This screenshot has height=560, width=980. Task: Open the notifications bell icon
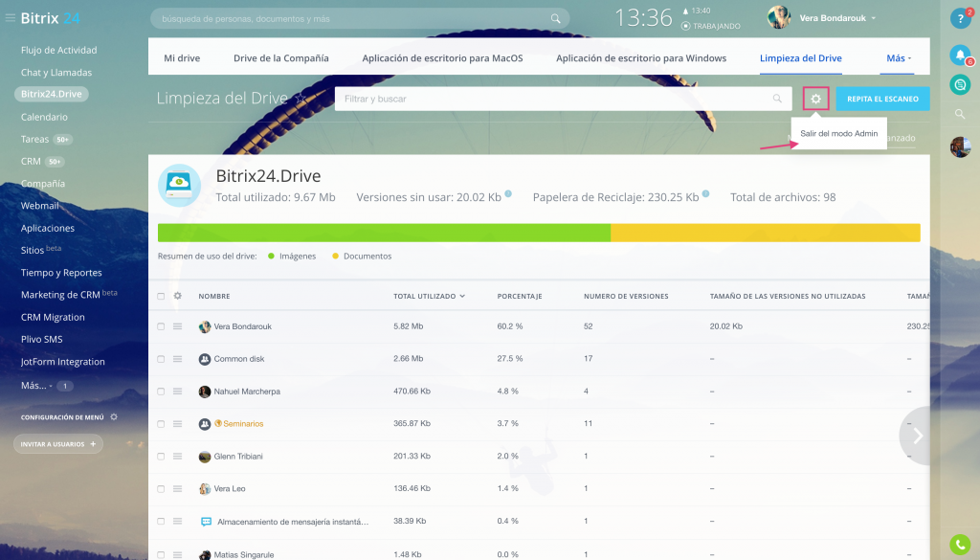[x=960, y=55]
